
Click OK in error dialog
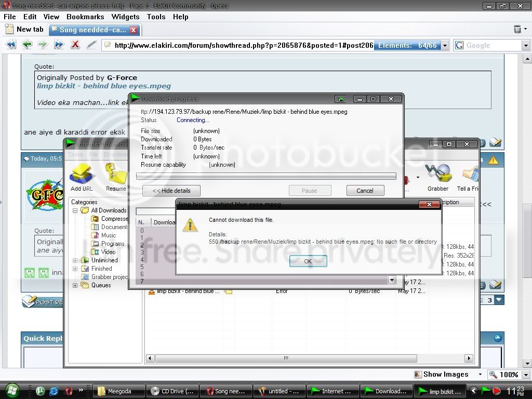[308, 261]
